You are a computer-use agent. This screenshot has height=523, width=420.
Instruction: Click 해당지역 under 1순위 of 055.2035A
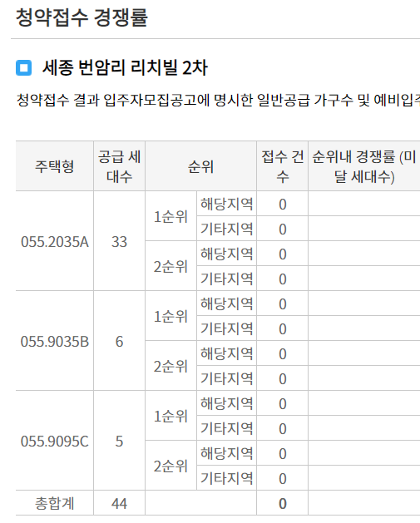[226, 204]
